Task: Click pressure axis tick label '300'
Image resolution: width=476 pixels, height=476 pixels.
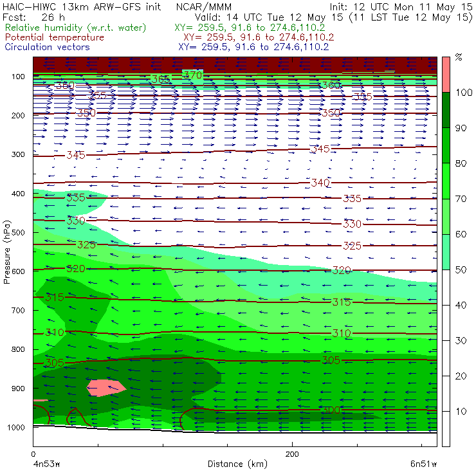Action: click(x=18, y=154)
